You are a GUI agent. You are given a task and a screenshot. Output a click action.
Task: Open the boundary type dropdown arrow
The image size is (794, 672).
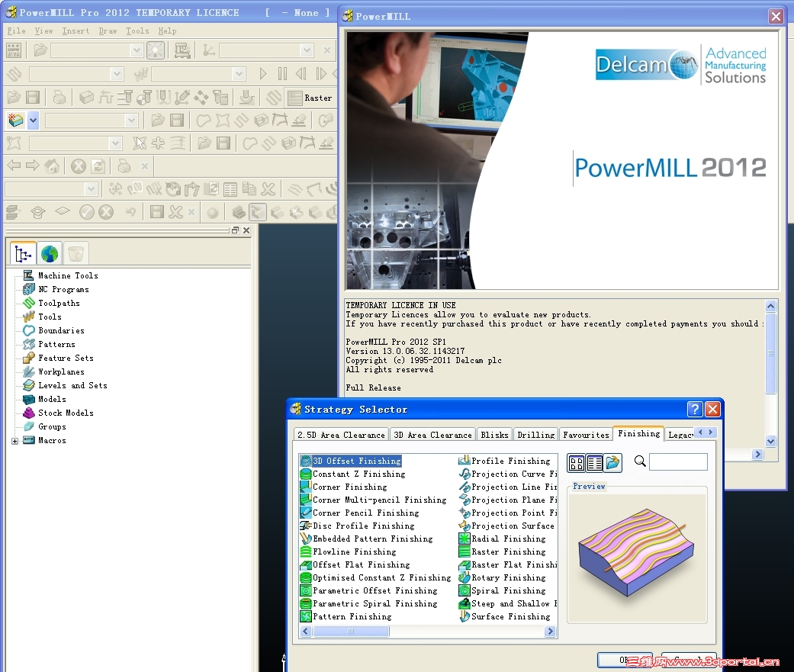[34, 121]
